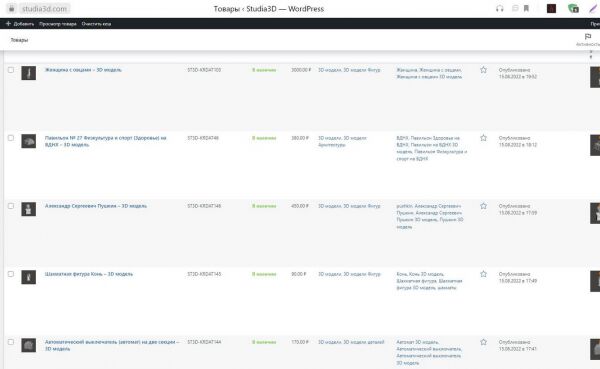Toggle featured star for Павильон № 27
Image resolution: width=600 pixels, height=369 pixels.
click(483, 138)
